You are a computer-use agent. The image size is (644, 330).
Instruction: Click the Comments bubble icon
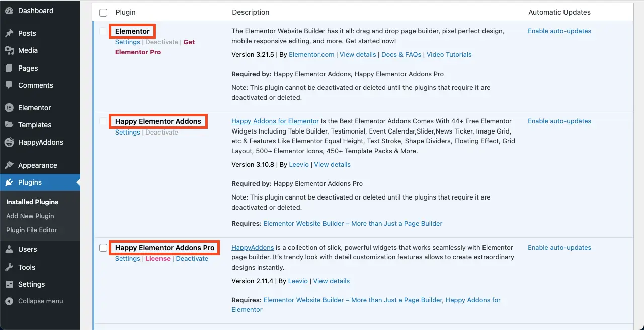(x=9, y=85)
